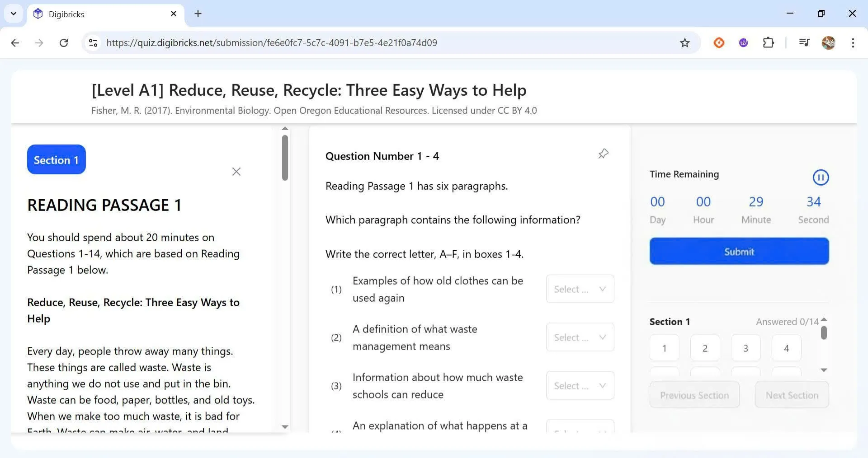Open the browser extensions puzzle icon
Viewport: 868px width, 458px height.
click(x=768, y=43)
